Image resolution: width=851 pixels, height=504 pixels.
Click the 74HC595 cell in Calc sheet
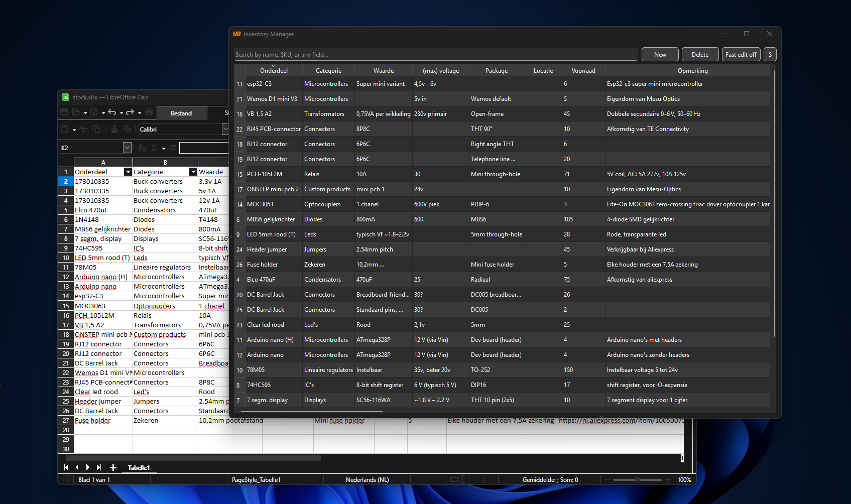click(x=103, y=248)
